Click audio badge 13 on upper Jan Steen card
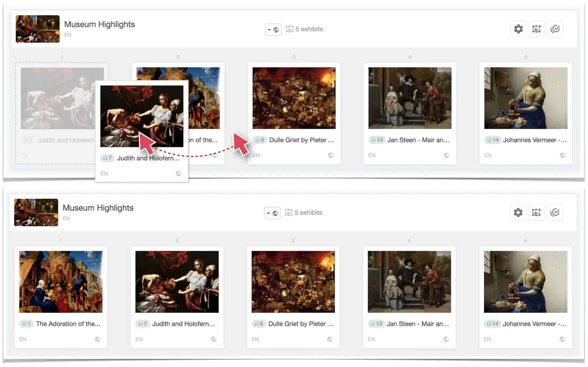The height and width of the screenshot is (367, 588). tap(377, 140)
